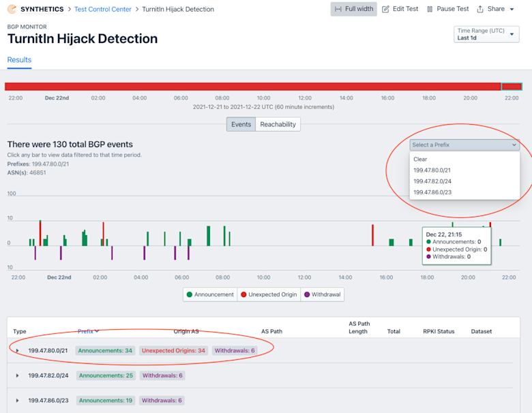Image resolution: width=532 pixels, height=413 pixels.
Task: Toggle Unexpected Origin series in chart legend
Action: click(x=269, y=294)
